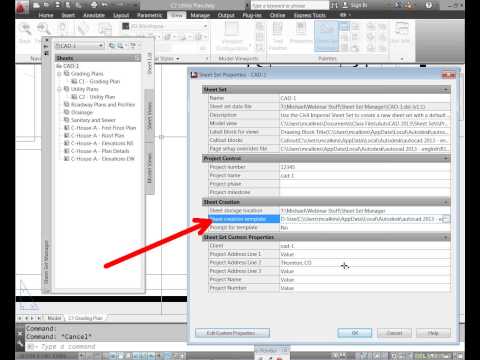
Task: Click the Sheets header bar in the palette
Action: coord(98,58)
